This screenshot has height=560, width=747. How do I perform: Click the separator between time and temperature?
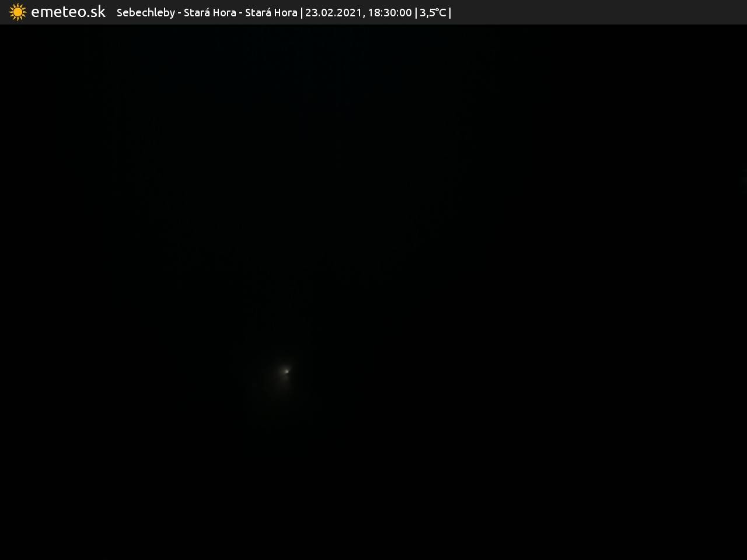(416, 13)
